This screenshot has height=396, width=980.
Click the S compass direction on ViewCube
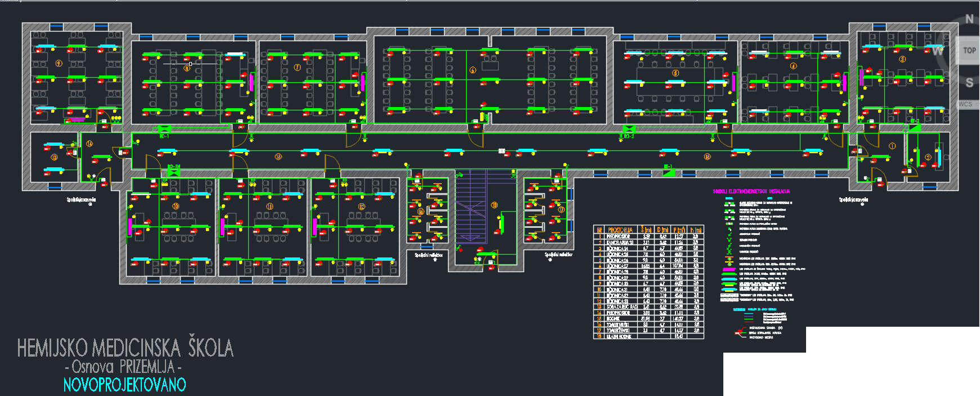[x=969, y=83]
